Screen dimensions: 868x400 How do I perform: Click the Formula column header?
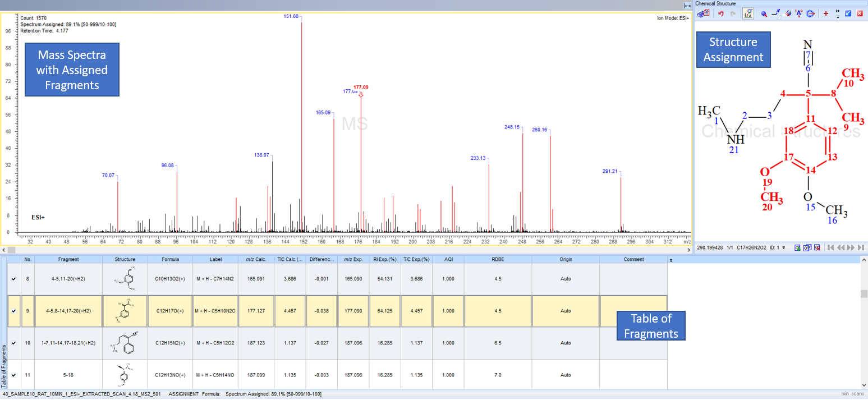click(x=170, y=260)
